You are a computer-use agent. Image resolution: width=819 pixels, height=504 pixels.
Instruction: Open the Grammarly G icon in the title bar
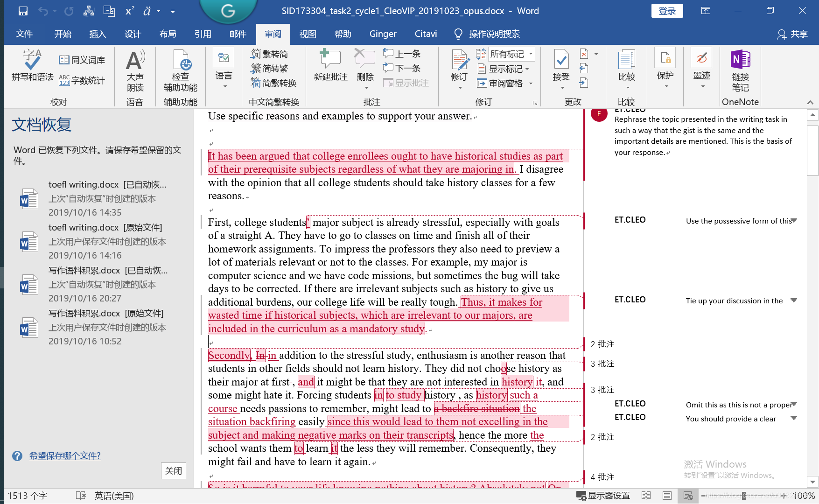click(228, 10)
